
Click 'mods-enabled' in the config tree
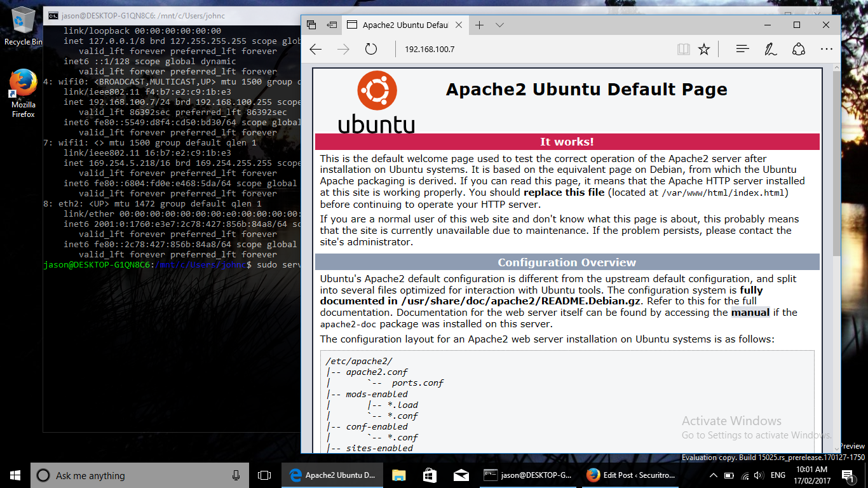pyautogui.click(x=377, y=394)
